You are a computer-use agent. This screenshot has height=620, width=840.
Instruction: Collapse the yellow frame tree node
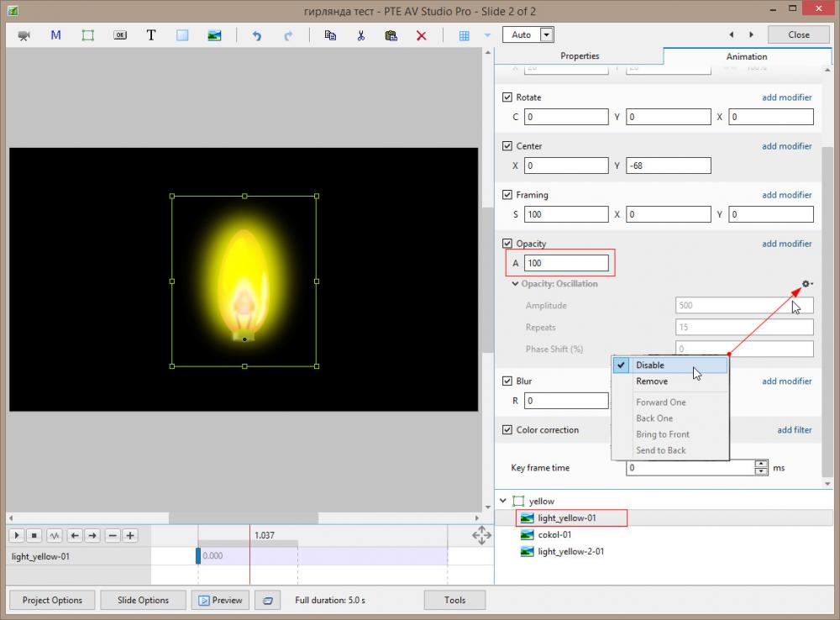click(x=504, y=502)
